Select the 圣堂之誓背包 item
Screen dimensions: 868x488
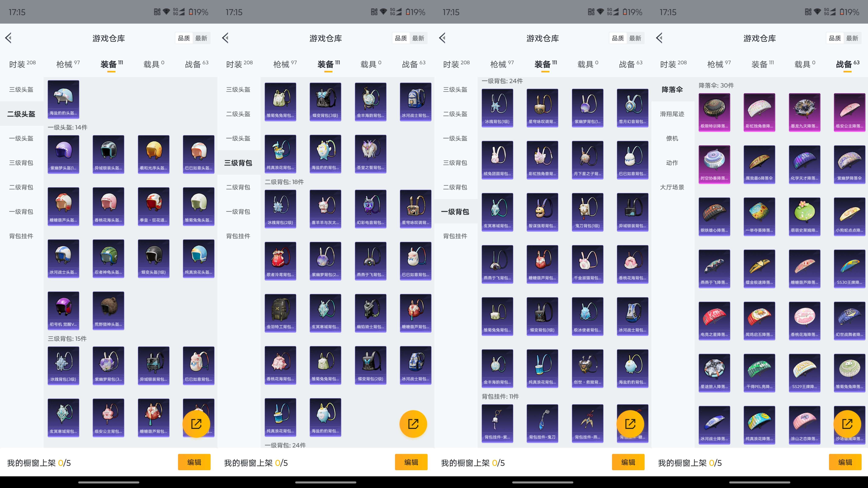point(371,154)
